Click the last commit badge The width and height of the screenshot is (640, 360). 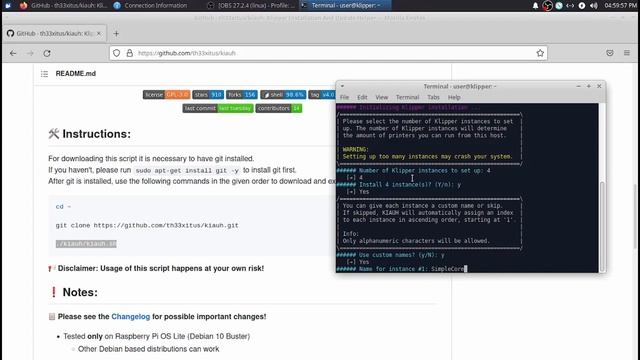(x=218, y=108)
